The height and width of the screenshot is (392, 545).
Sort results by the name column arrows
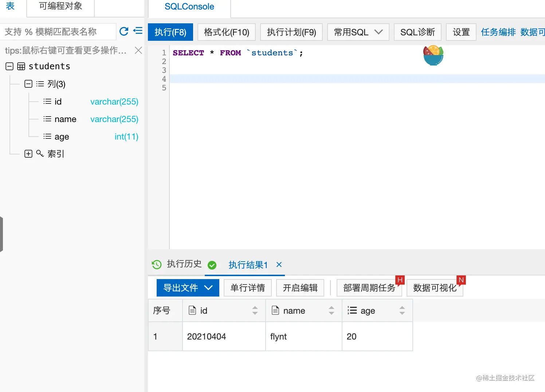click(332, 310)
